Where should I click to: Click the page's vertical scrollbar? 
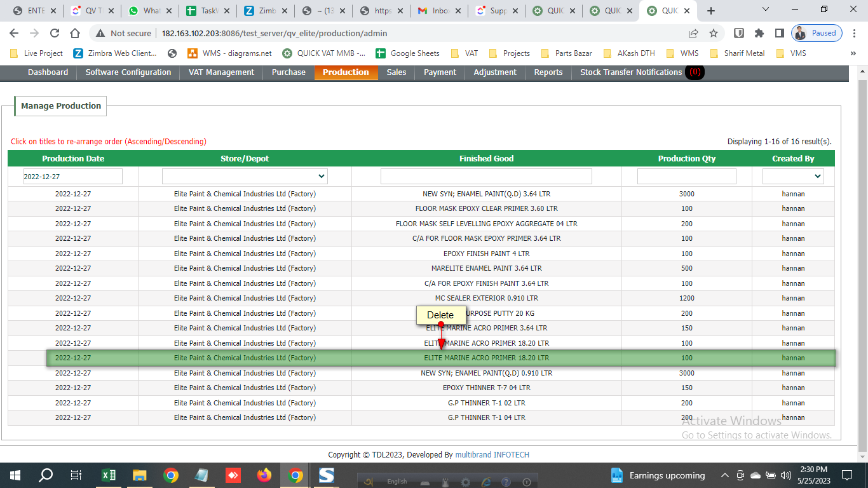pyautogui.click(x=863, y=264)
